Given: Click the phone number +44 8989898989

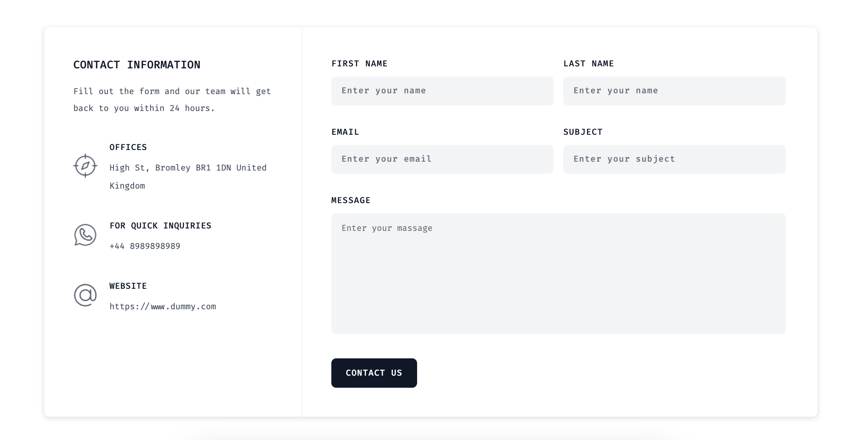Looking at the screenshot, I should [x=145, y=246].
